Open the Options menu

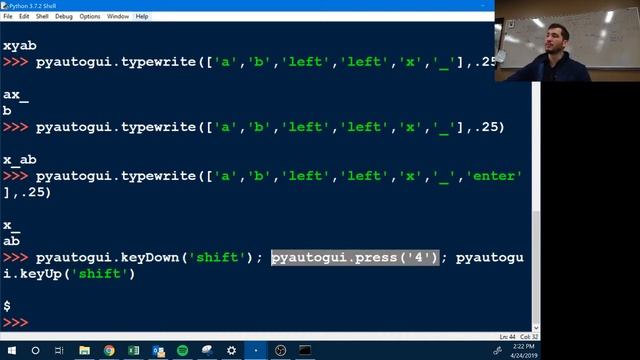point(90,16)
